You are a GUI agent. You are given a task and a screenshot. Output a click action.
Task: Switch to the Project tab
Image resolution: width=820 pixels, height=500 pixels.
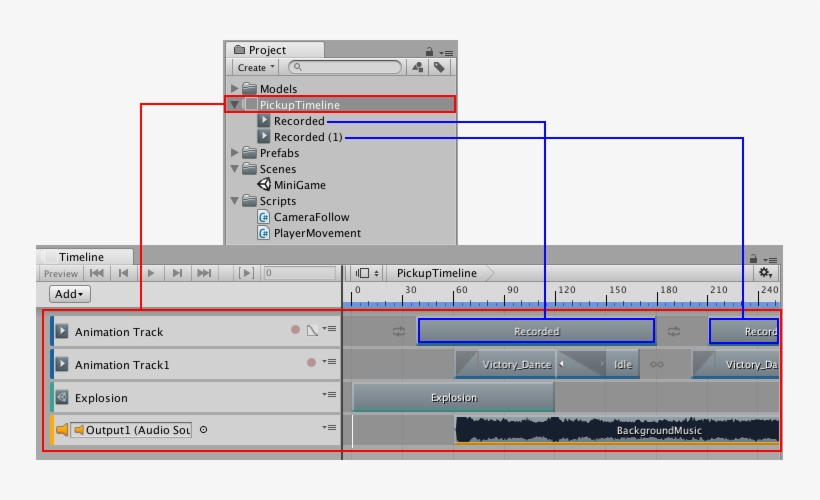pos(275,50)
